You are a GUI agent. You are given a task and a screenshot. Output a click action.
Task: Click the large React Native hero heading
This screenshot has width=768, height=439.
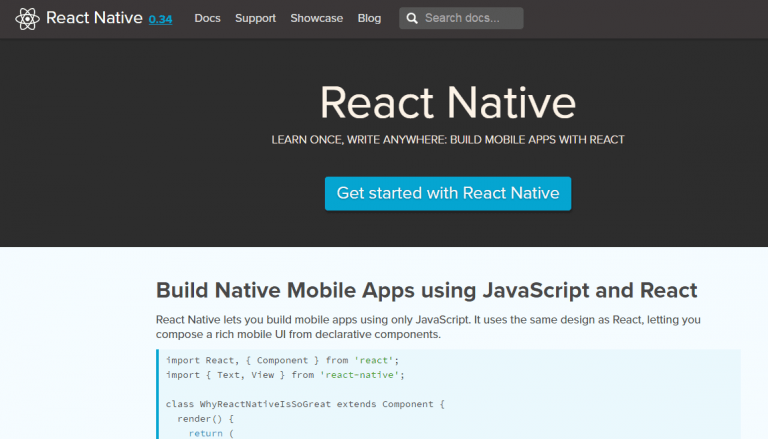coord(448,102)
